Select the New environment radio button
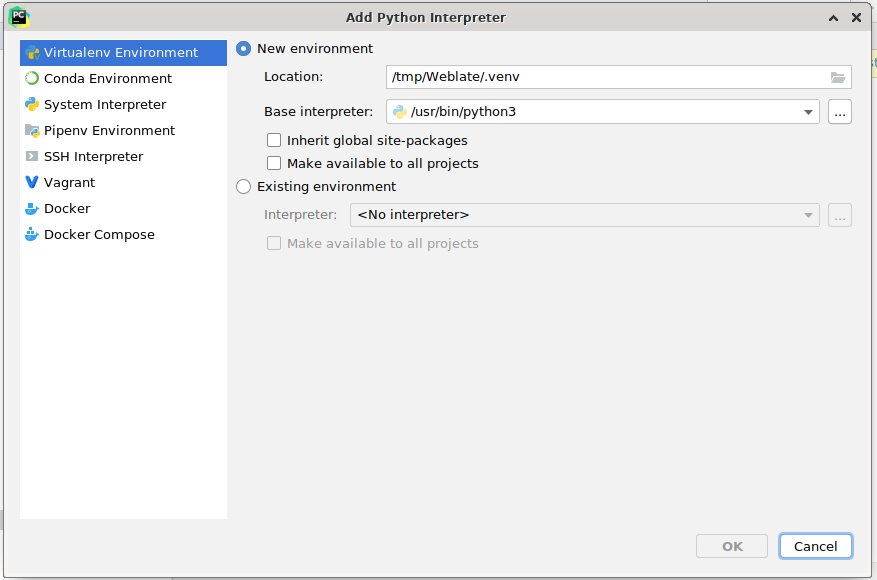 pyautogui.click(x=243, y=47)
